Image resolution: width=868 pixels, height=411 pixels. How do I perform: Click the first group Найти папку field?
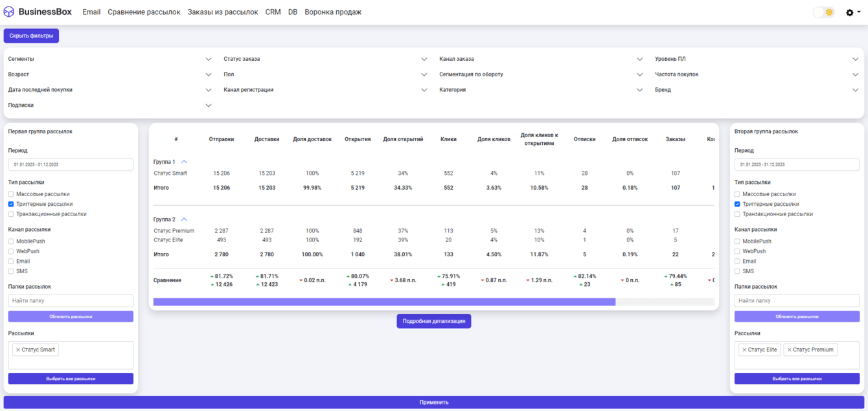71,301
